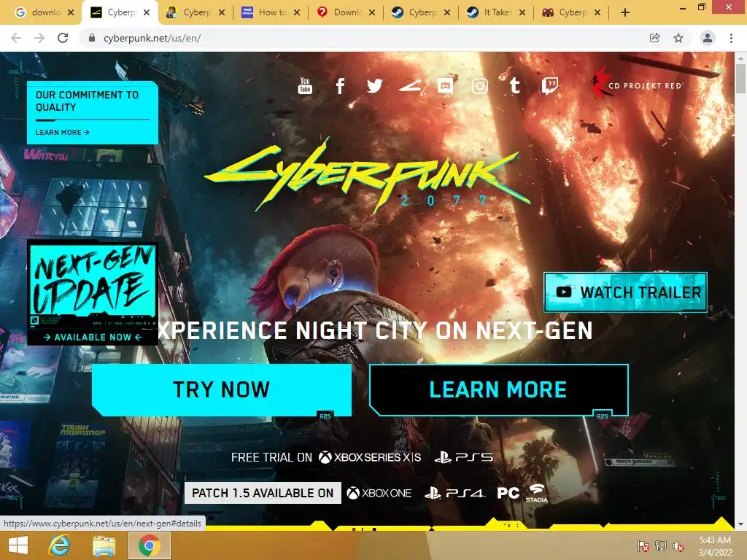Viewport: 747px width, 560px height.
Task: Click the taskbar clock showing 5:43 AM
Action: click(715, 546)
